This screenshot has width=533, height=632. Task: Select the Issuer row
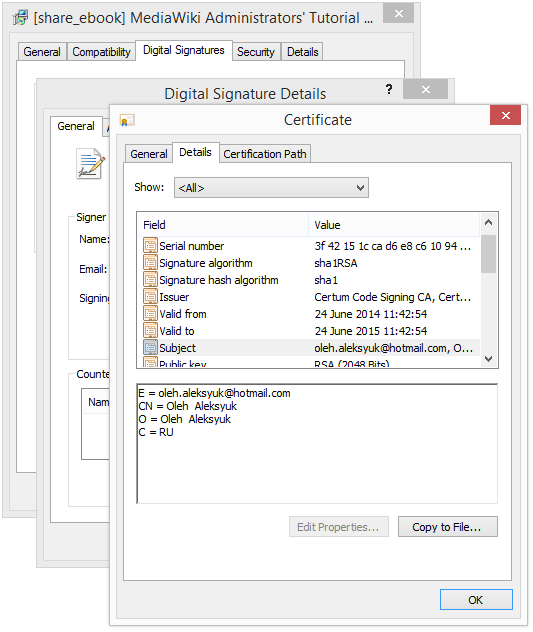point(308,297)
